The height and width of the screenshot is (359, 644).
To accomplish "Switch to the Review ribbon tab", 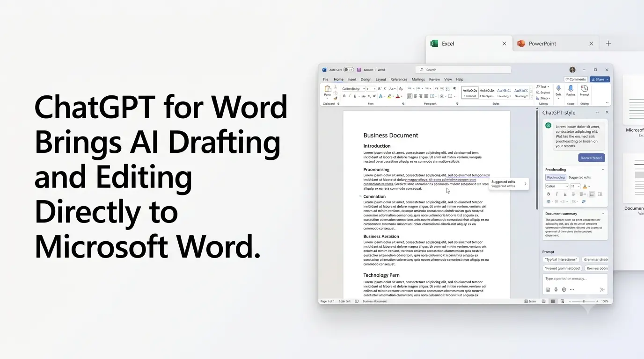I will [x=434, y=79].
